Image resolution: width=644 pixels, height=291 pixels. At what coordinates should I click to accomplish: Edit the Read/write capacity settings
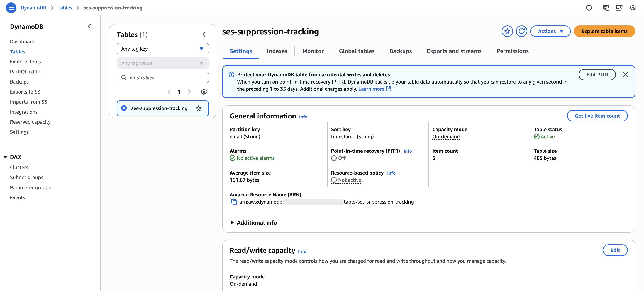click(615, 250)
